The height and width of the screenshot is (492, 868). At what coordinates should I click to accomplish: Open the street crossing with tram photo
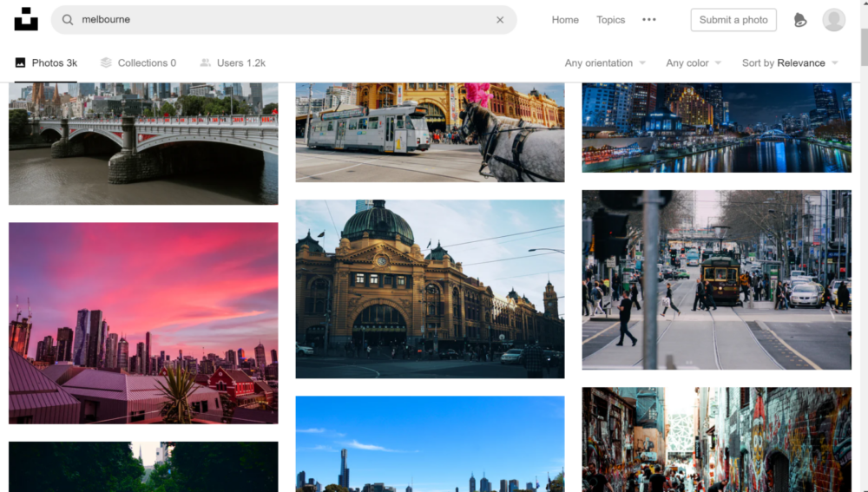[x=716, y=280]
